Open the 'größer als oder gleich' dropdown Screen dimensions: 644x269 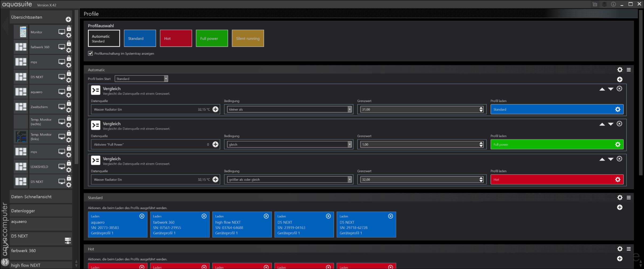click(289, 180)
